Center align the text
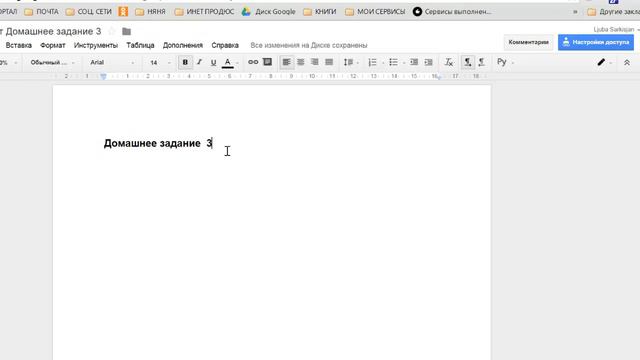This screenshot has height=360, width=640. 301,62
